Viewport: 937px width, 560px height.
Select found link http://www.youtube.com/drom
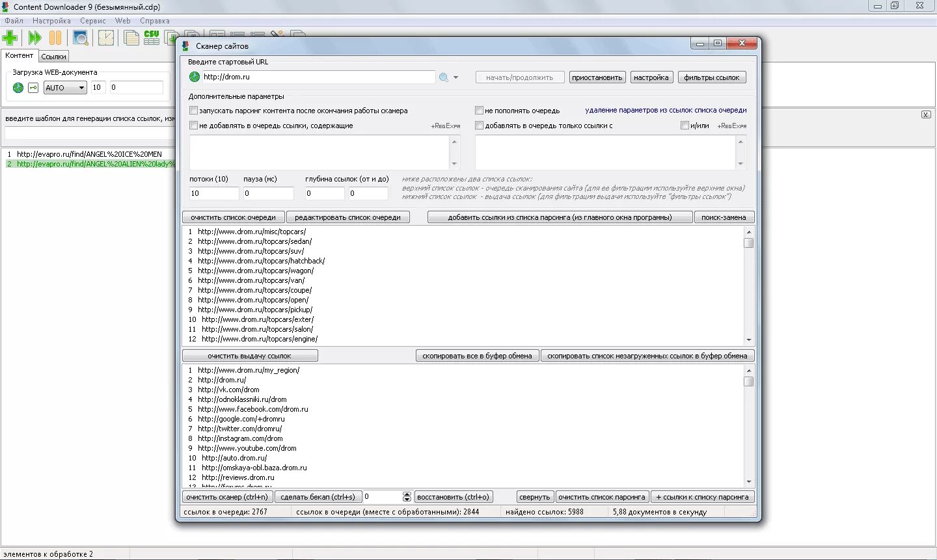tap(247, 448)
